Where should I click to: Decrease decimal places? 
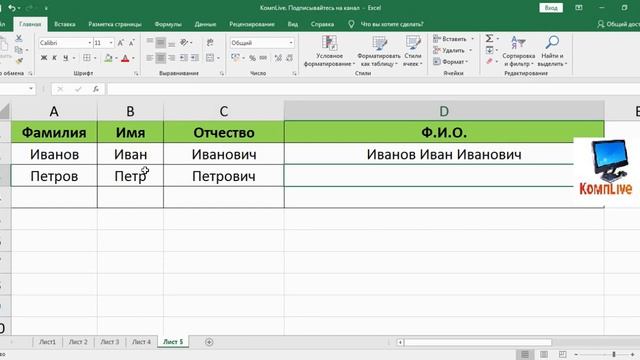click(x=289, y=58)
